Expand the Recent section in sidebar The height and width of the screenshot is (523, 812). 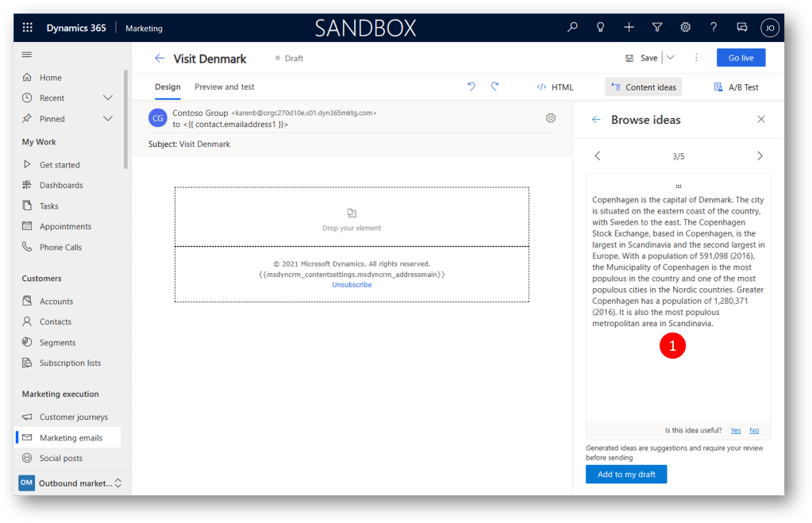pyautogui.click(x=108, y=98)
